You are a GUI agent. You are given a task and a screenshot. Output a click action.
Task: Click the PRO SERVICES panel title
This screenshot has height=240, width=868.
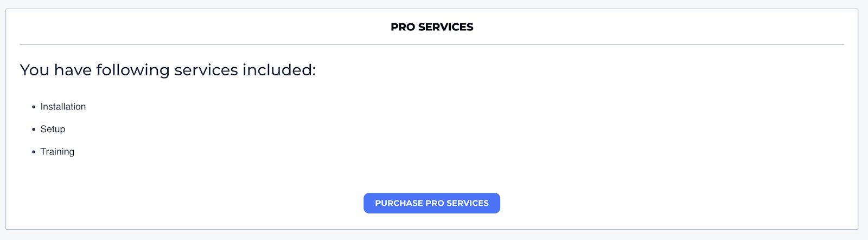(432, 27)
